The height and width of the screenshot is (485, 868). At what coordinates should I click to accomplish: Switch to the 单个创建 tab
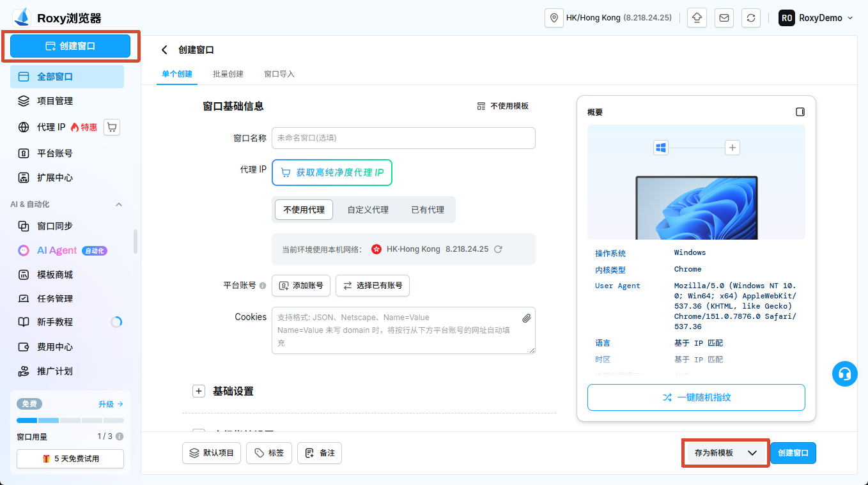(177, 74)
